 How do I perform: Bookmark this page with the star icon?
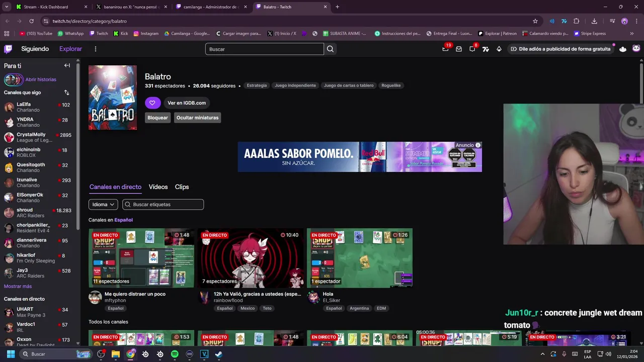pos(535,21)
